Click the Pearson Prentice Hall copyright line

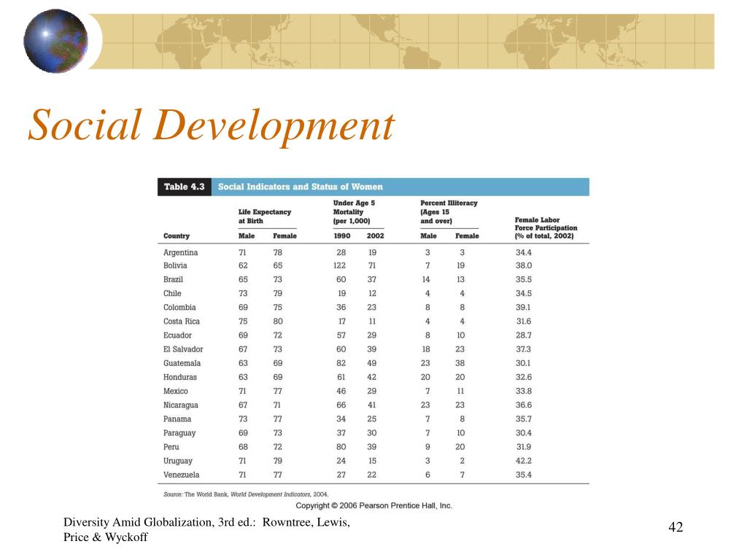[374, 506]
